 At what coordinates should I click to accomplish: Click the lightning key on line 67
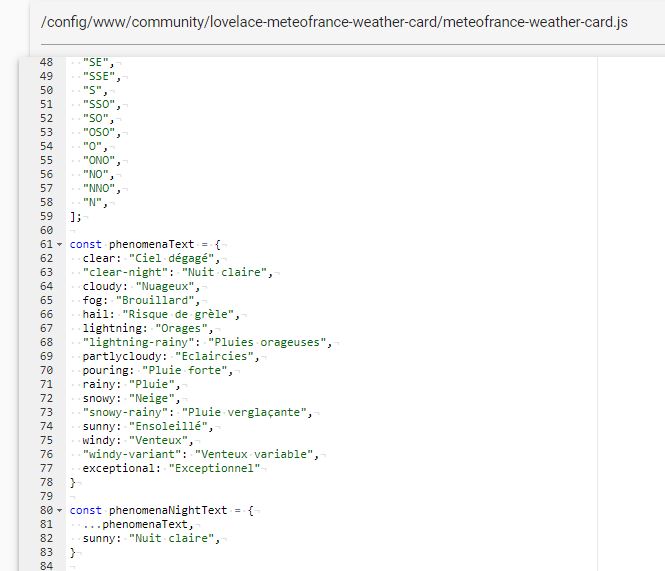click(112, 328)
